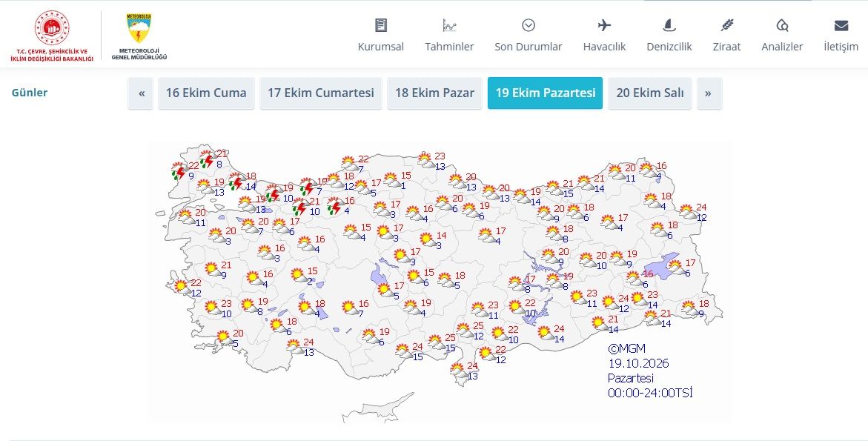Viewport: 868px width, 441px height.
Task: Click the sunny icon beside 16/7
Action: pyautogui.click(x=348, y=307)
